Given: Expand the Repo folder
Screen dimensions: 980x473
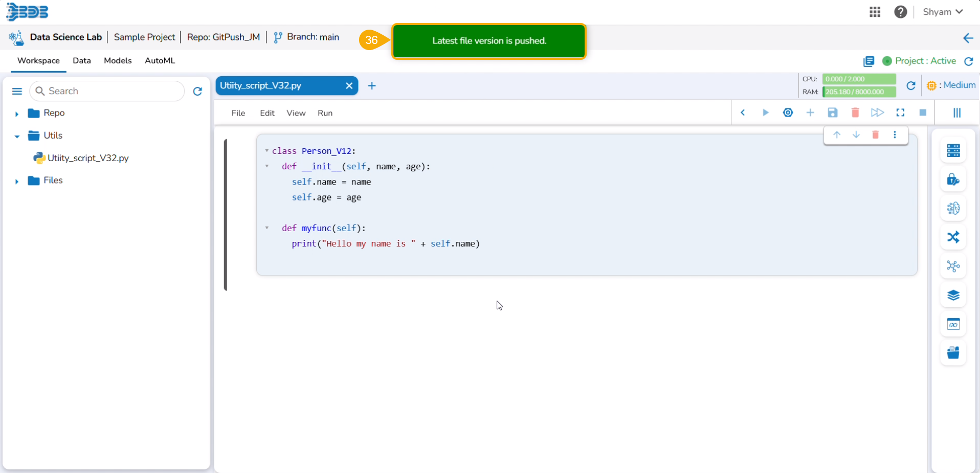Looking at the screenshot, I should point(17,114).
